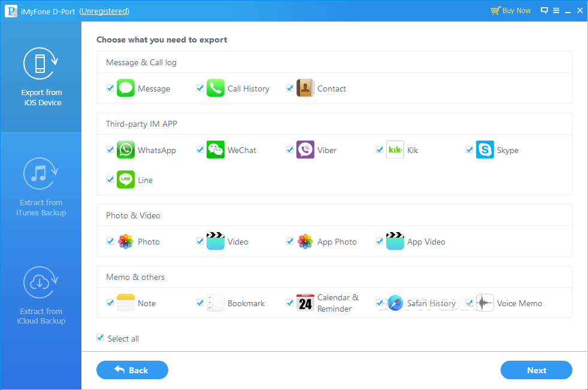This screenshot has height=390, width=588.
Task: Uncheck the Call History checkbox
Action: [200, 88]
